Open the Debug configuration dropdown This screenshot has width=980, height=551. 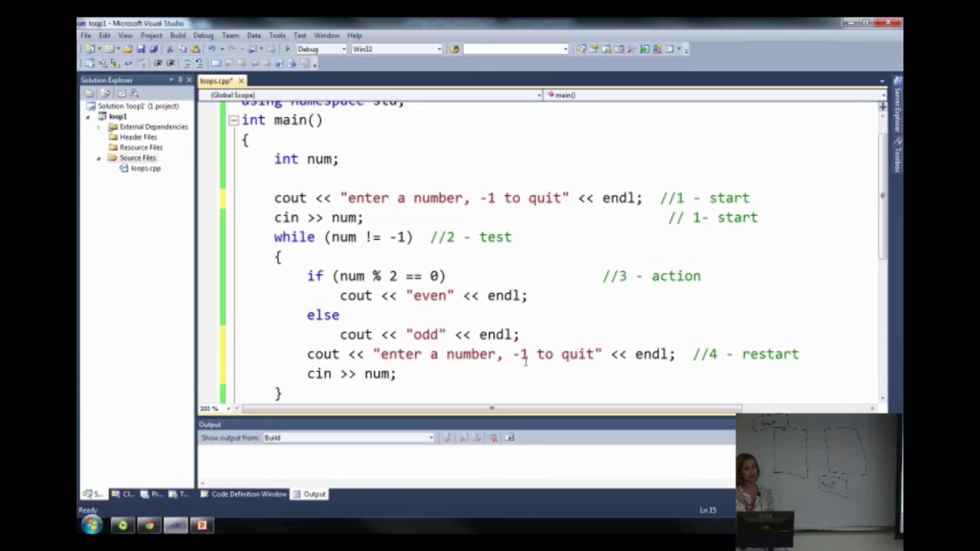click(343, 49)
